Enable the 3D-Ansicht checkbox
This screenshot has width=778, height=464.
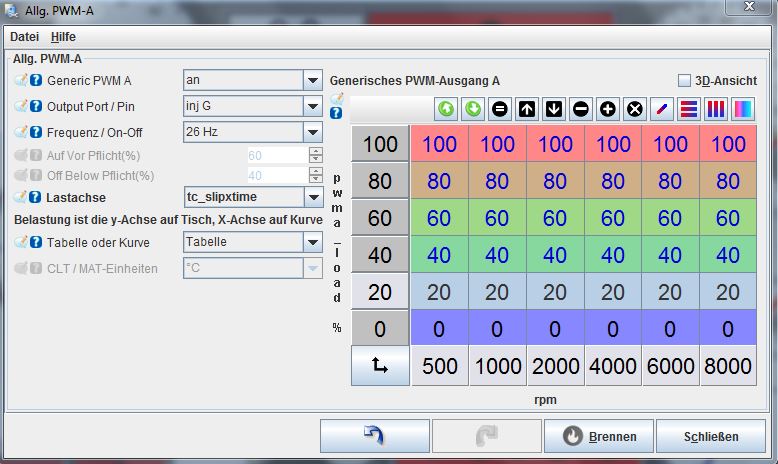pyautogui.click(x=685, y=81)
